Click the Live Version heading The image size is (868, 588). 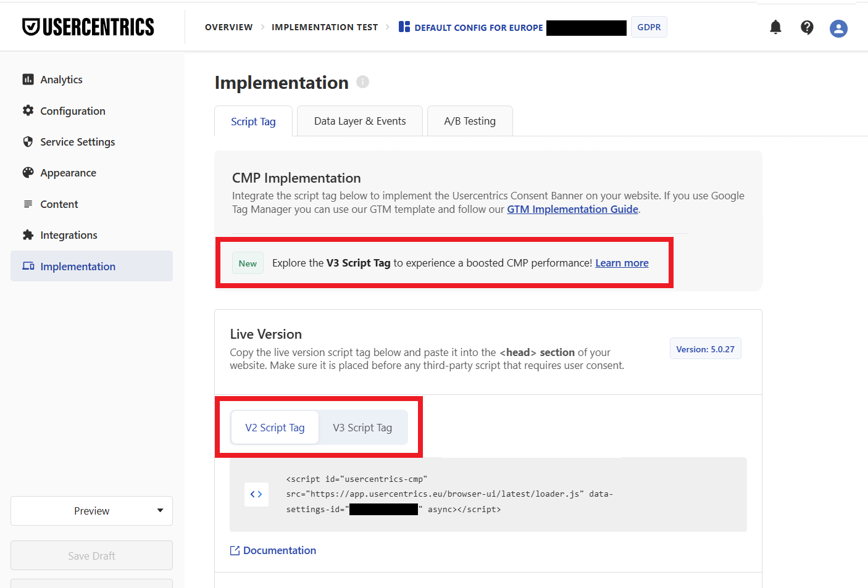click(266, 334)
